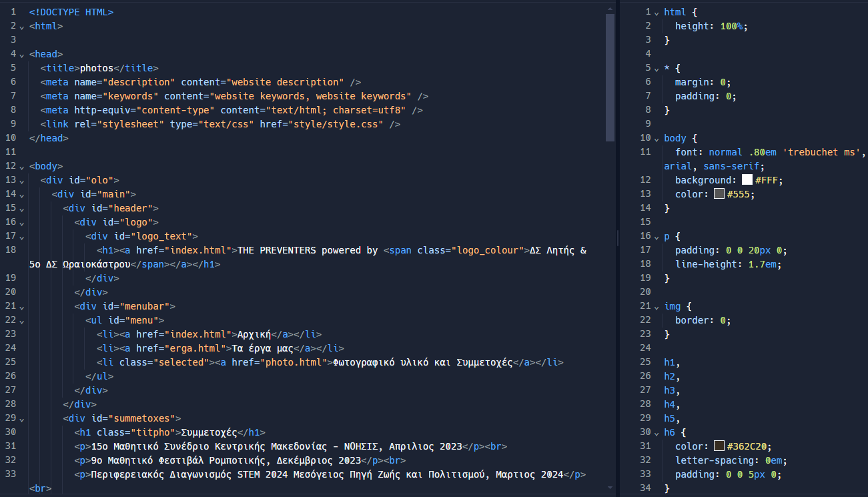
Task: Click the #362C20 heading color swatch
Action: point(719,446)
